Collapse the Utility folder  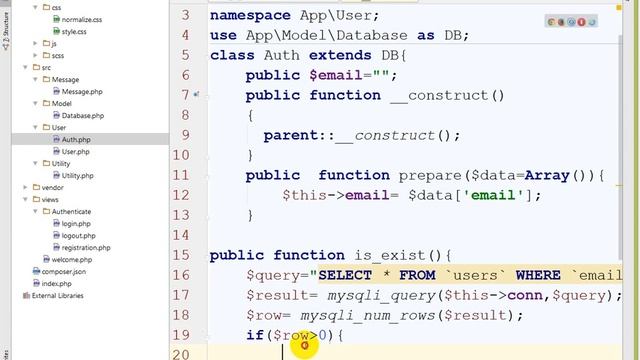(36, 163)
